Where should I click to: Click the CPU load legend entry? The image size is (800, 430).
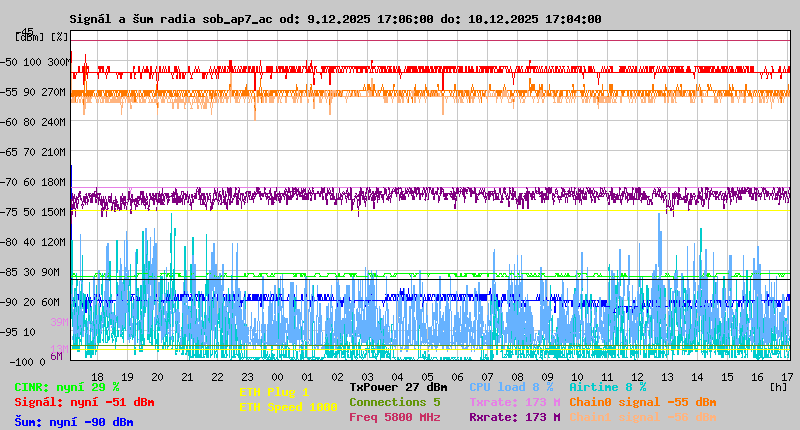pyautogui.click(x=511, y=387)
